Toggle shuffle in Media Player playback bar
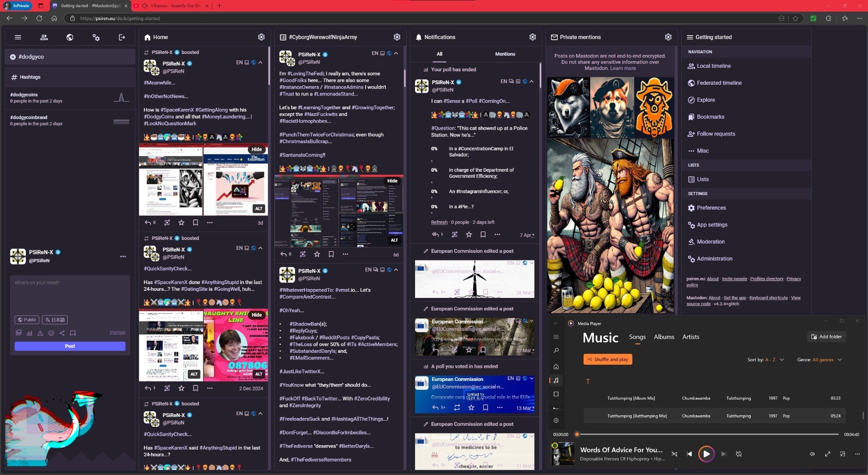 (674, 454)
